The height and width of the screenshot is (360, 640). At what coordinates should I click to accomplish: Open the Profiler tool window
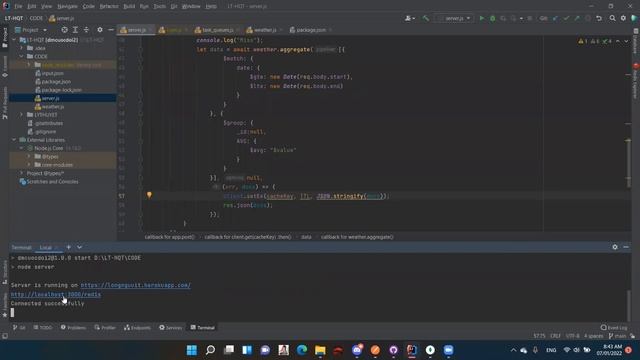[x=105, y=327]
